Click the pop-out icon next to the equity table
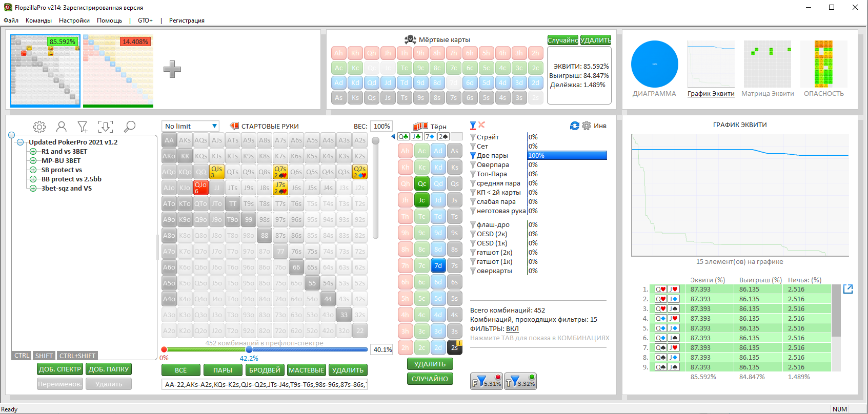Screen dimensions: 868x414 (x=848, y=289)
